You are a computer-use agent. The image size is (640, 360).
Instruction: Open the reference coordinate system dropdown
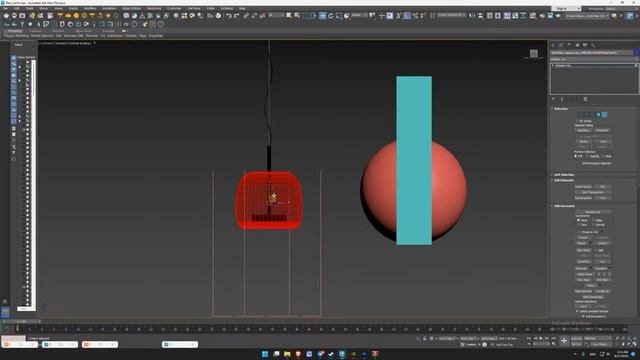pos(360,16)
